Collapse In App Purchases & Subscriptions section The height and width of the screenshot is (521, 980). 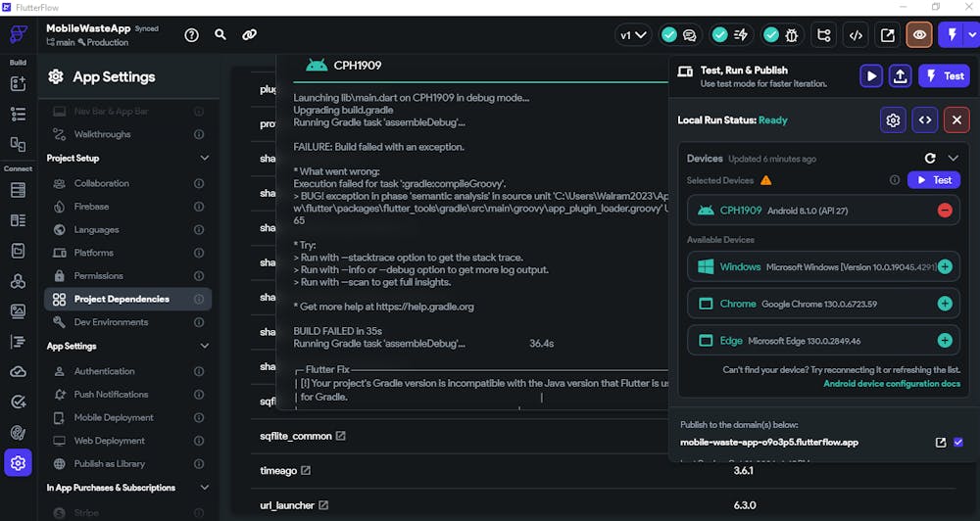tap(205, 488)
